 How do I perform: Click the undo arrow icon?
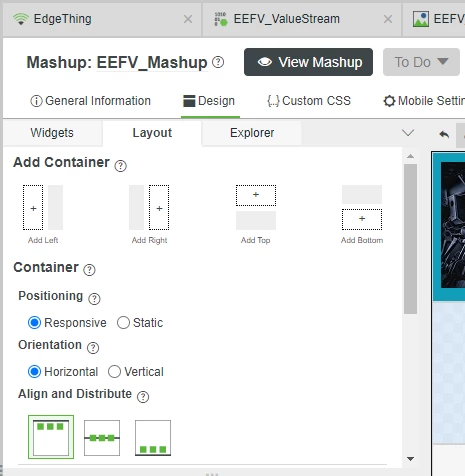click(x=444, y=134)
